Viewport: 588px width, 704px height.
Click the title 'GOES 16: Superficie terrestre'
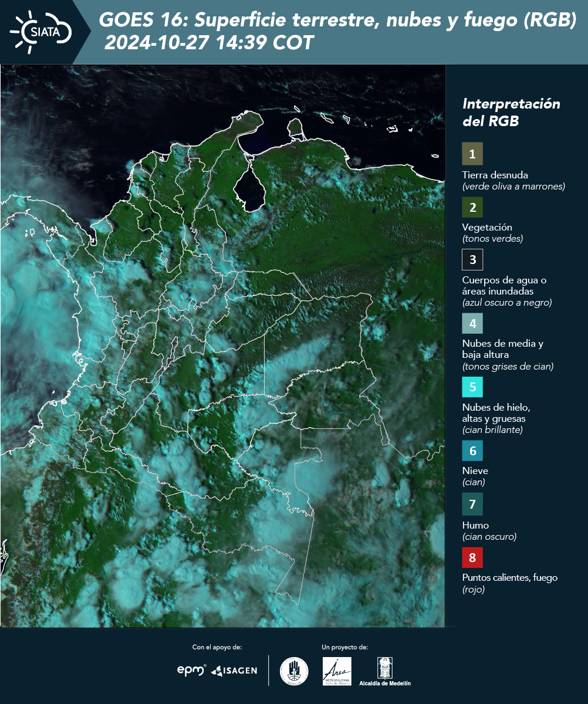tap(338, 20)
